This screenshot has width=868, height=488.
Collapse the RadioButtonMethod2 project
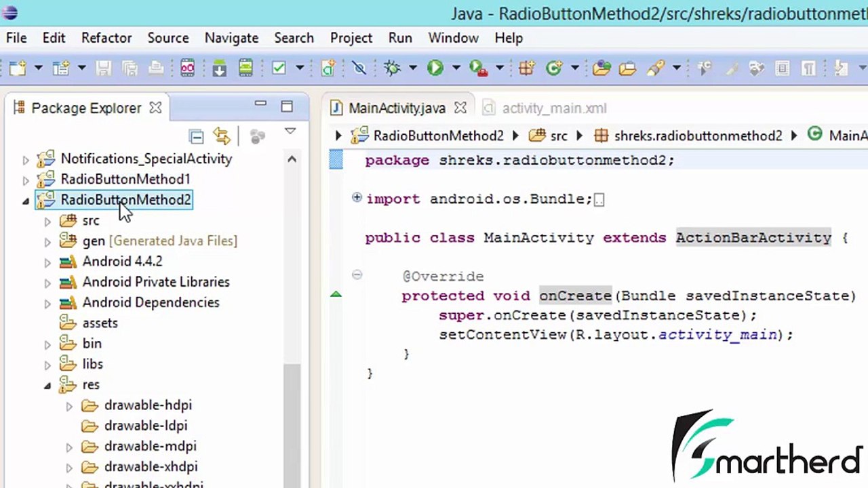click(26, 201)
